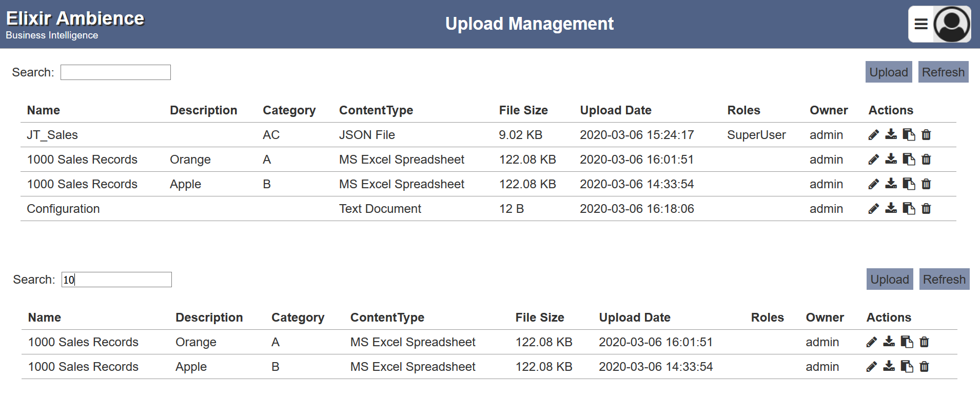
Task: Edit the JT_Sales upload entry
Action: pyautogui.click(x=873, y=135)
